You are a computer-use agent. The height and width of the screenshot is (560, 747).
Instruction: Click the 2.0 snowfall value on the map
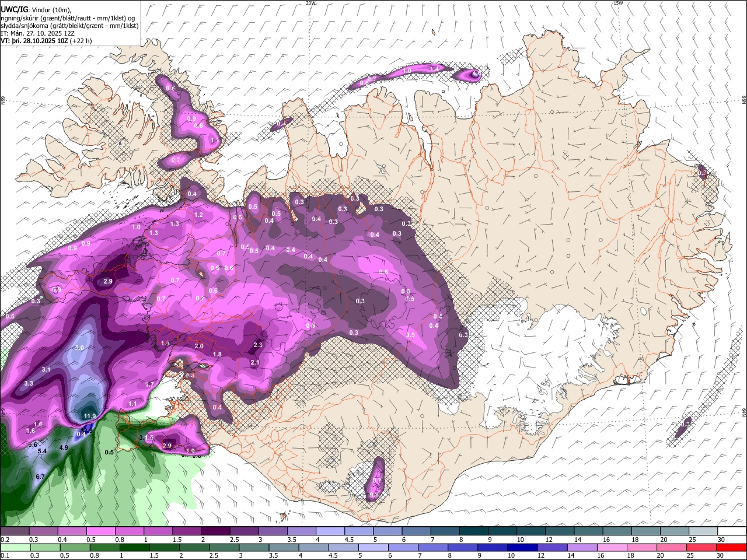pyautogui.click(x=198, y=346)
